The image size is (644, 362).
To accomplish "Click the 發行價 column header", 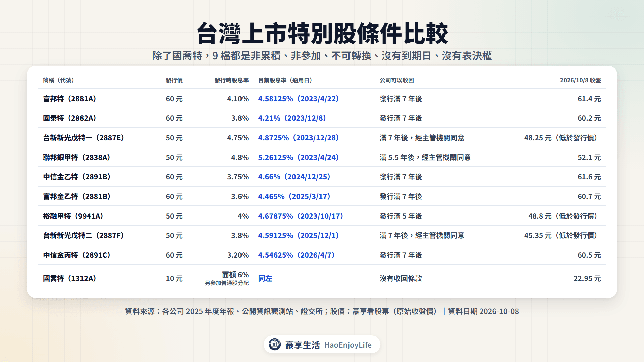I will coord(174,80).
